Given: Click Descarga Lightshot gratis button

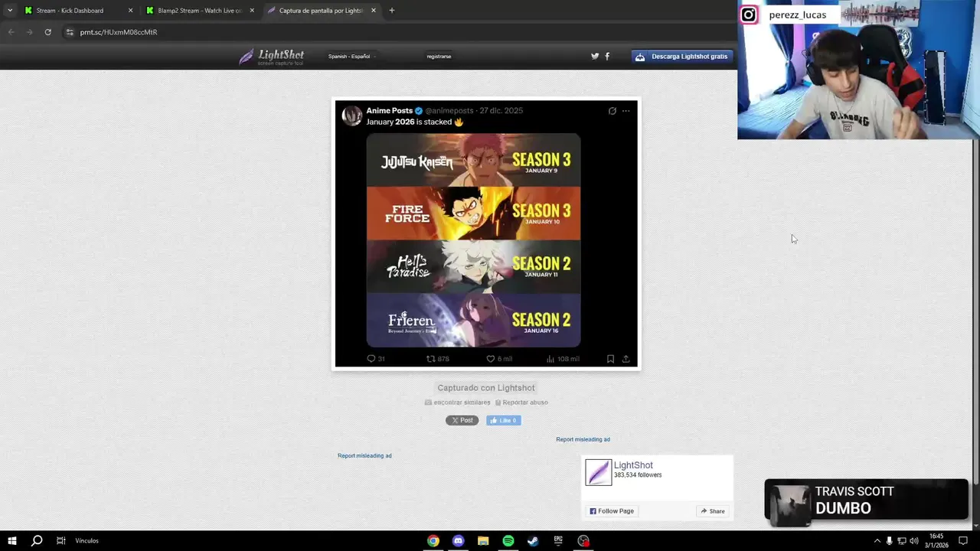Looking at the screenshot, I should 681,57.
